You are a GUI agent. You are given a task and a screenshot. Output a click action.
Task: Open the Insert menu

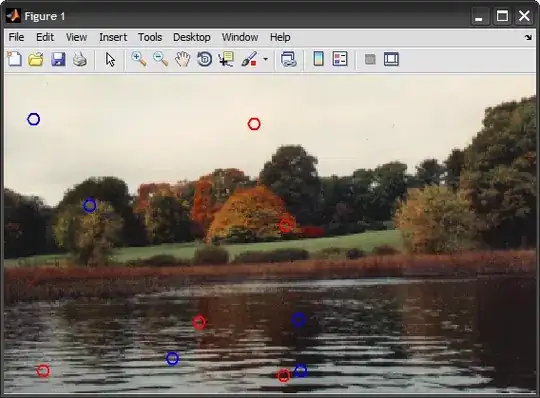(x=113, y=37)
